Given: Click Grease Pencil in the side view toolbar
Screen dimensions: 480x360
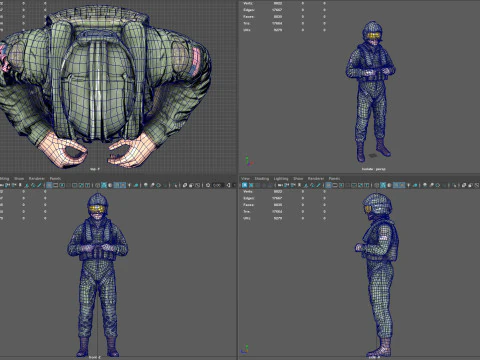Looking at the screenshot, I should [x=318, y=185].
